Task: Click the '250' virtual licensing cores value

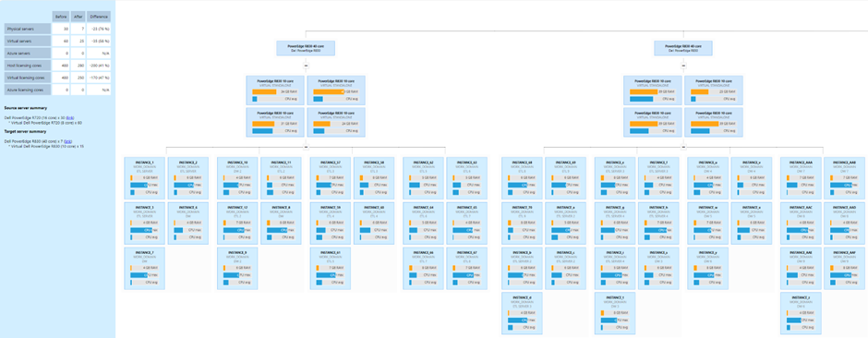Action: coord(78,78)
